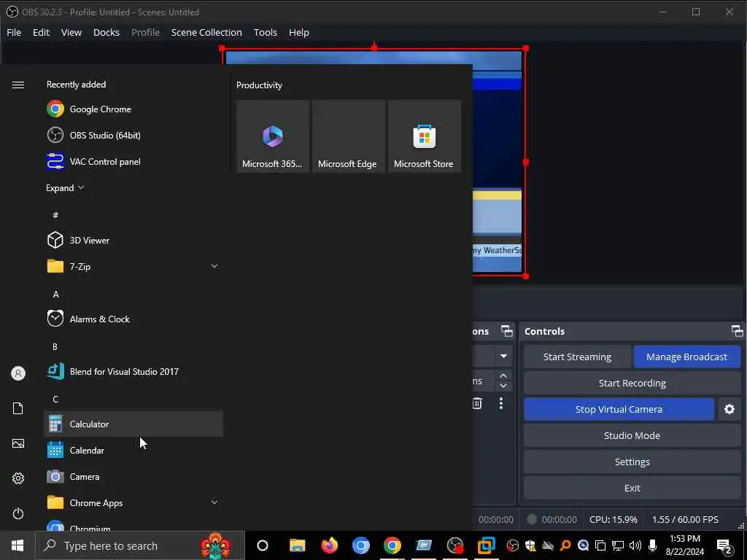Open the OBS Edit menu
Screen dimensions: 747x560
(41, 32)
